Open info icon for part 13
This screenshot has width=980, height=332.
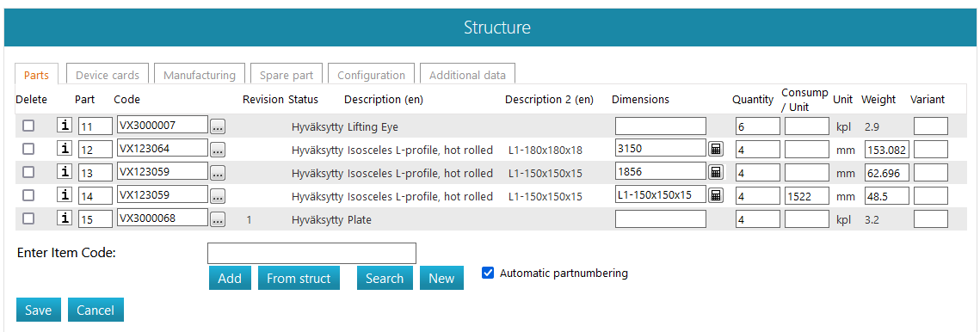tap(65, 172)
